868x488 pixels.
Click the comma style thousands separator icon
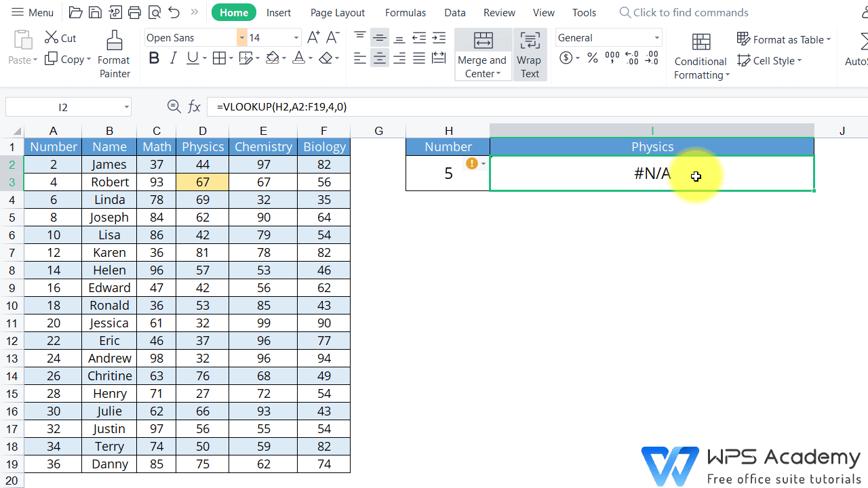[x=611, y=58]
